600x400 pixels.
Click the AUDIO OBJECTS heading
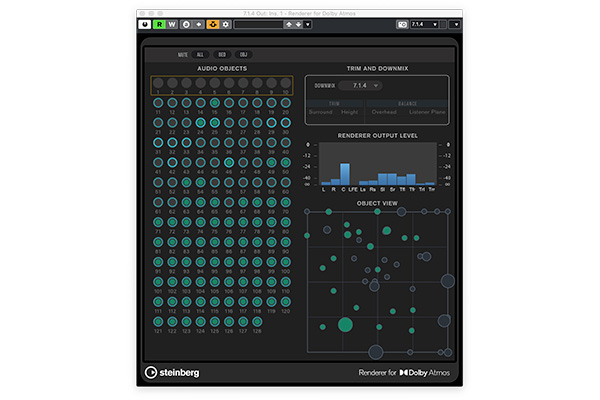222,69
